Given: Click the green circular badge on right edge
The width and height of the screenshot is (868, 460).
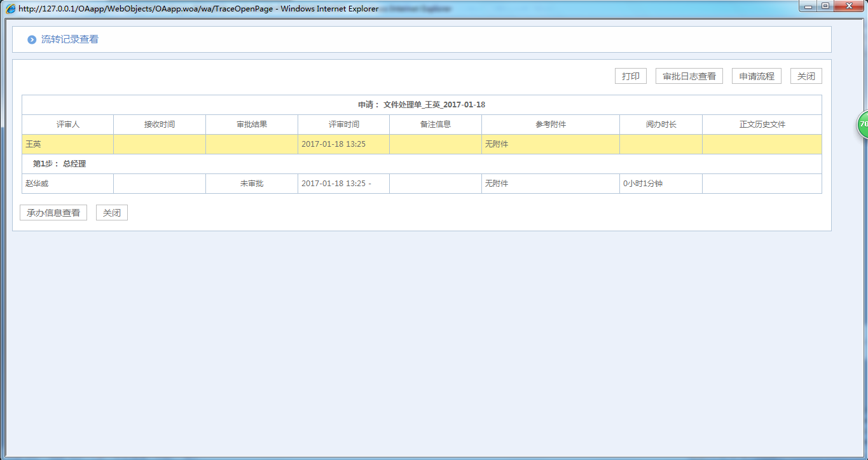Looking at the screenshot, I should click(862, 125).
